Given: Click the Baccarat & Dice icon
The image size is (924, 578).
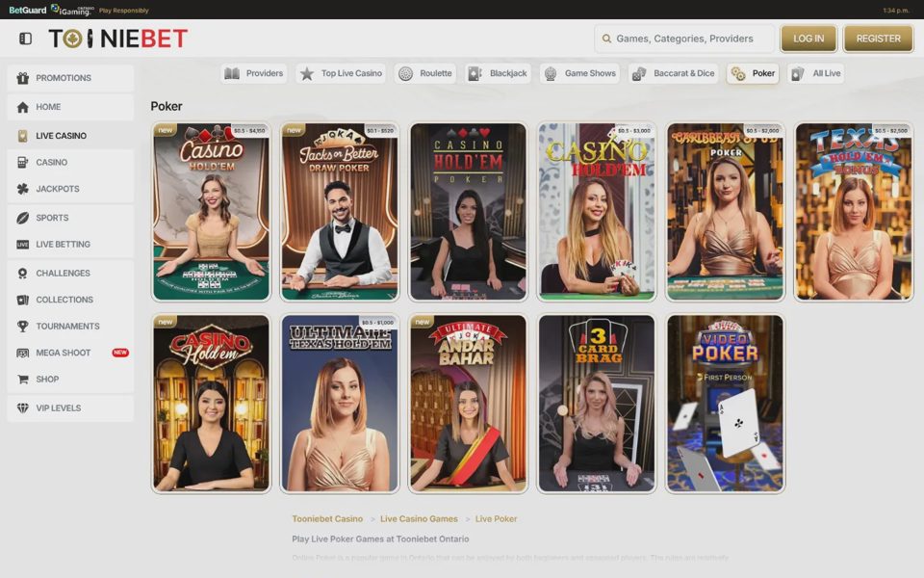Looking at the screenshot, I should point(639,73).
